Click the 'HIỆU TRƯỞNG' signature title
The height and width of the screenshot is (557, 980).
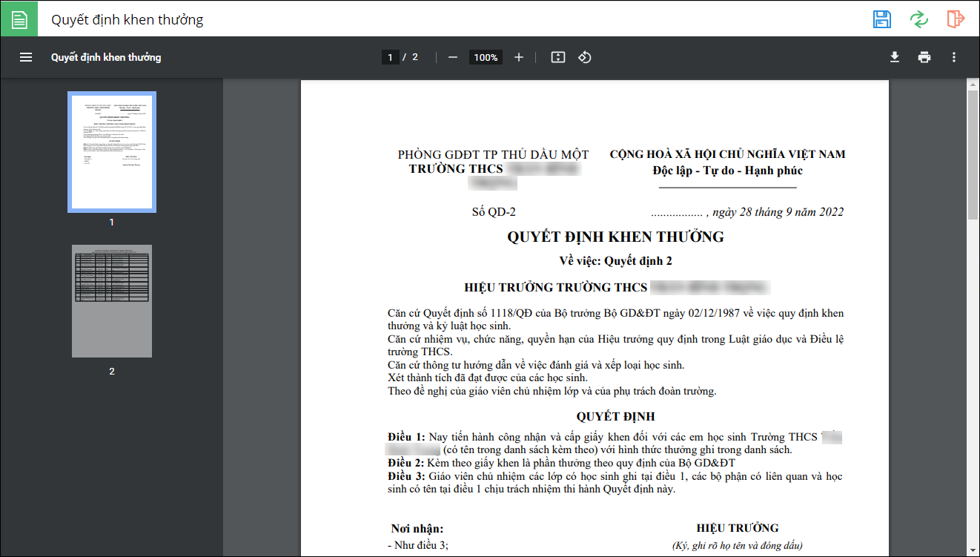[x=738, y=529]
